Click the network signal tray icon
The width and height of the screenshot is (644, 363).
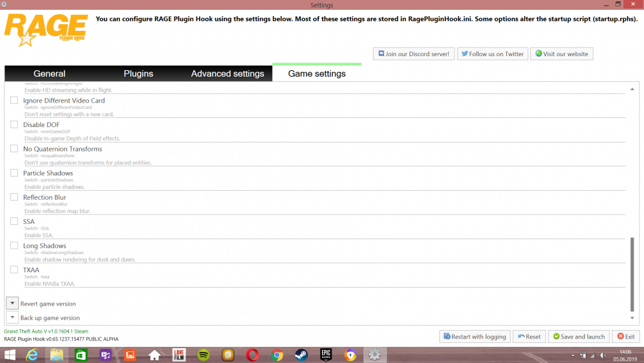[x=592, y=355]
